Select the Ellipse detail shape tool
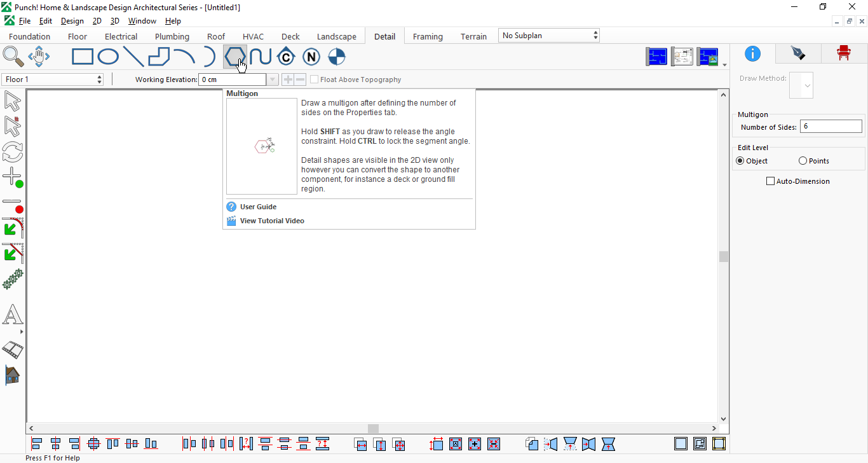The height and width of the screenshot is (463, 868). click(x=108, y=57)
